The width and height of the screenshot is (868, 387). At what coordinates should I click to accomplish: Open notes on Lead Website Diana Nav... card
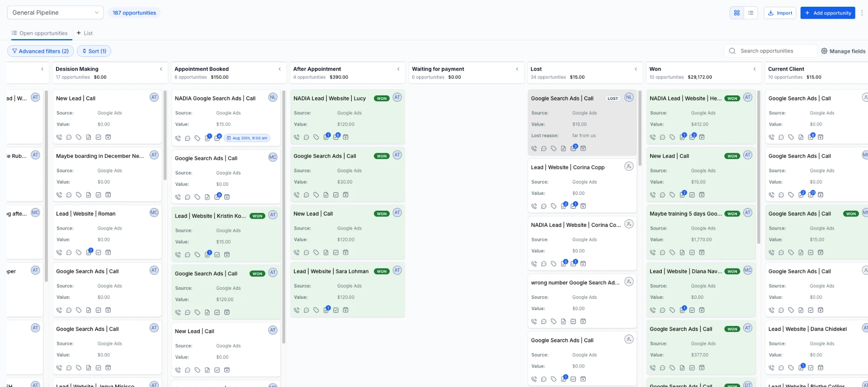[682, 310]
